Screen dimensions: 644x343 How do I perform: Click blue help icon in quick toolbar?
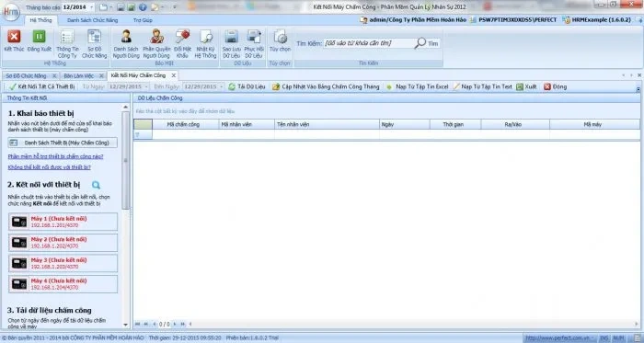pos(143,7)
